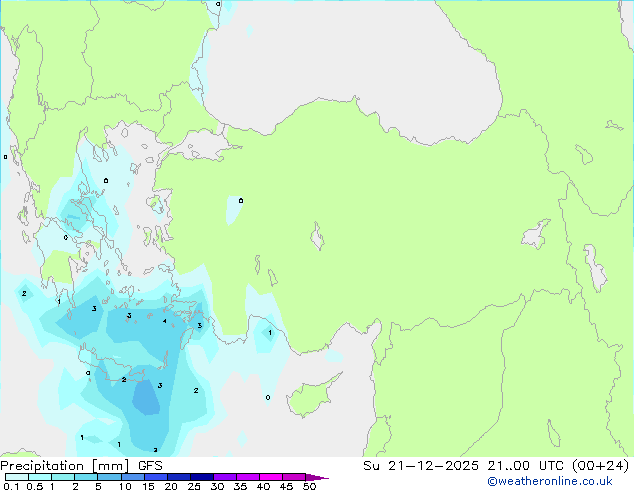Click the 0.1–0.5 mm legend color box

point(17,477)
